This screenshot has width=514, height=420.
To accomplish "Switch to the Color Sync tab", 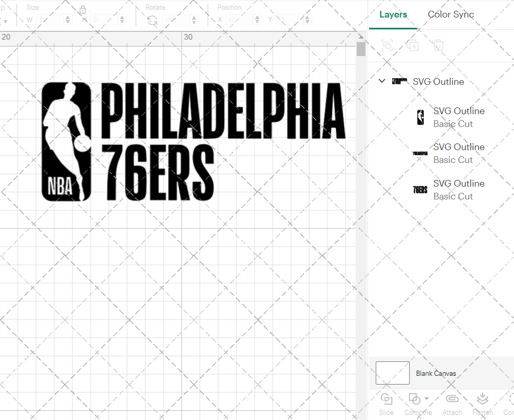I will [x=451, y=14].
